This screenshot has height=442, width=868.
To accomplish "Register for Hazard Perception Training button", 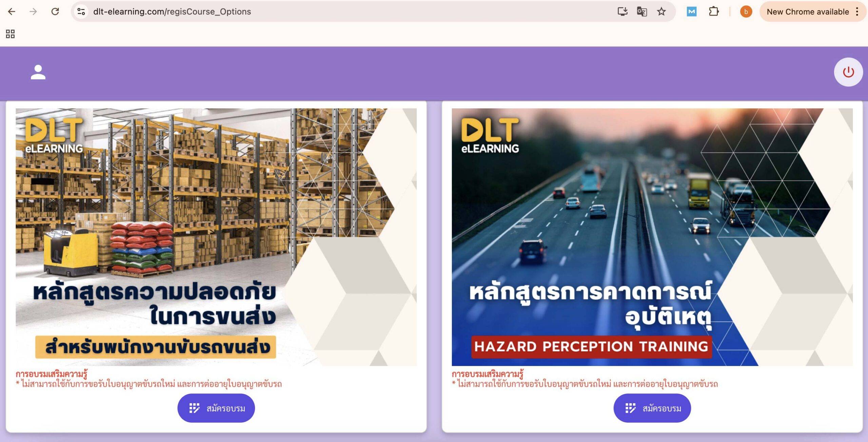I will click(652, 408).
